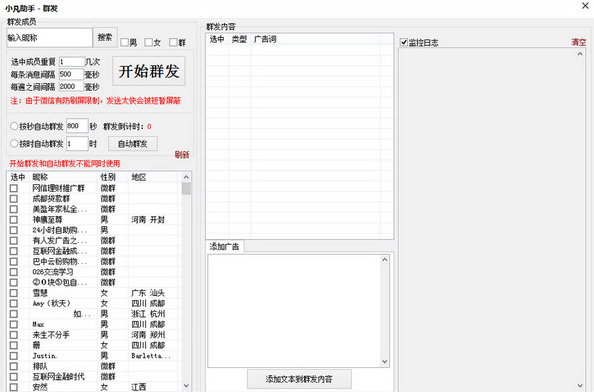Click the 搜索 button
The width and height of the screenshot is (594, 392).
(105, 37)
